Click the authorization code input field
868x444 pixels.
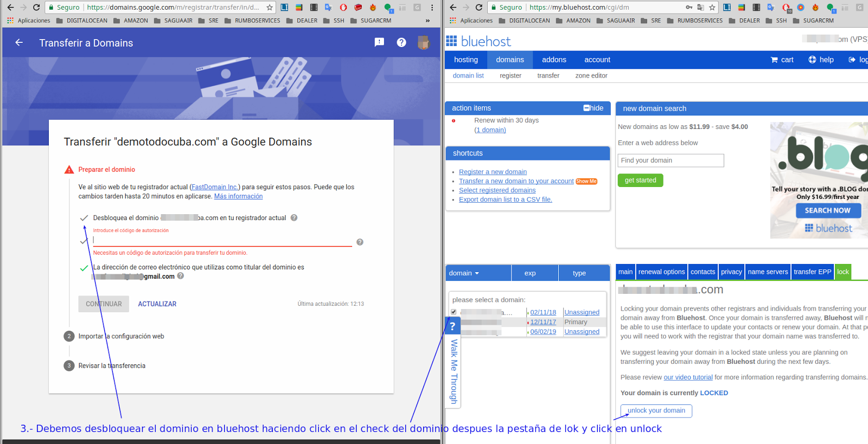click(222, 241)
